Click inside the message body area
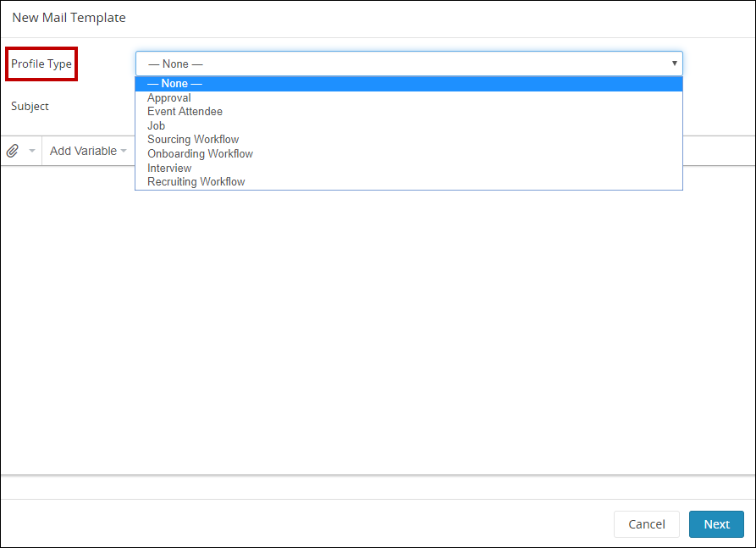 point(378,320)
